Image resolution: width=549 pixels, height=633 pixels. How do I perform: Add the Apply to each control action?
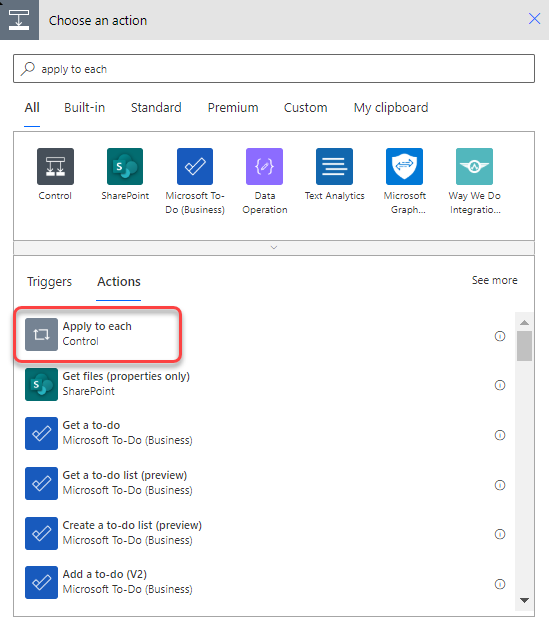pyautogui.click(x=98, y=334)
